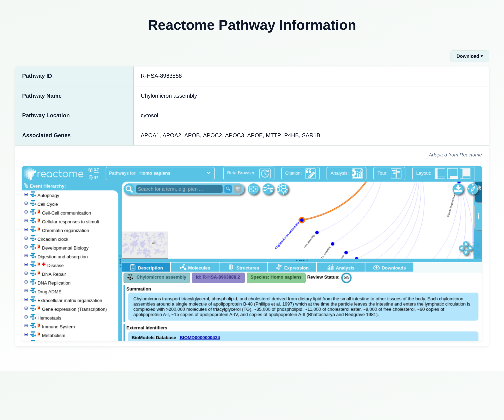
Task: Click the HDL assembly node dot
Action: (317, 232)
